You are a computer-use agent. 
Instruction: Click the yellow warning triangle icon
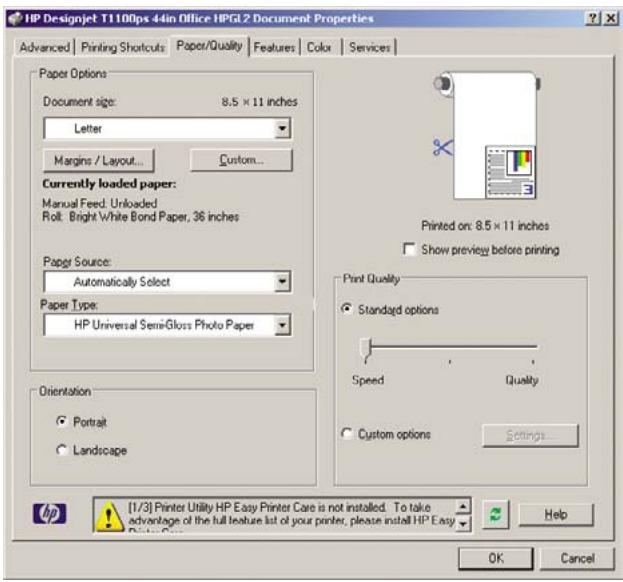coord(109,516)
